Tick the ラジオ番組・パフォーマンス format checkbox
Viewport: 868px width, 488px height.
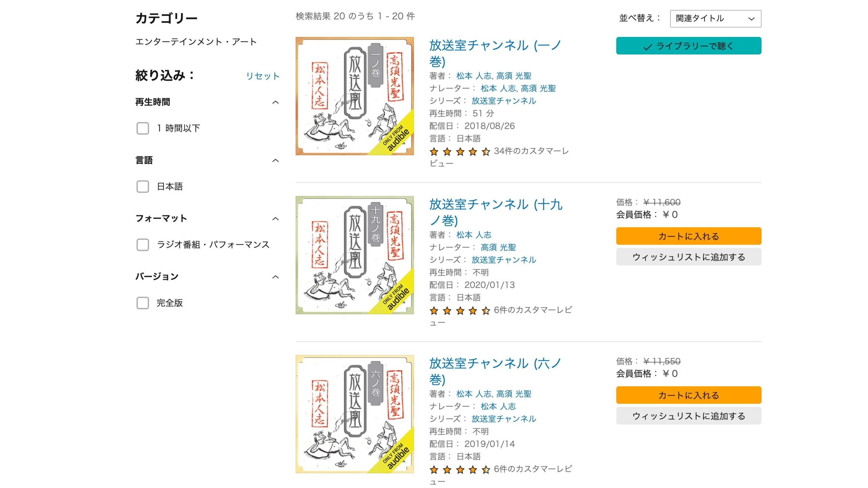[x=143, y=245]
